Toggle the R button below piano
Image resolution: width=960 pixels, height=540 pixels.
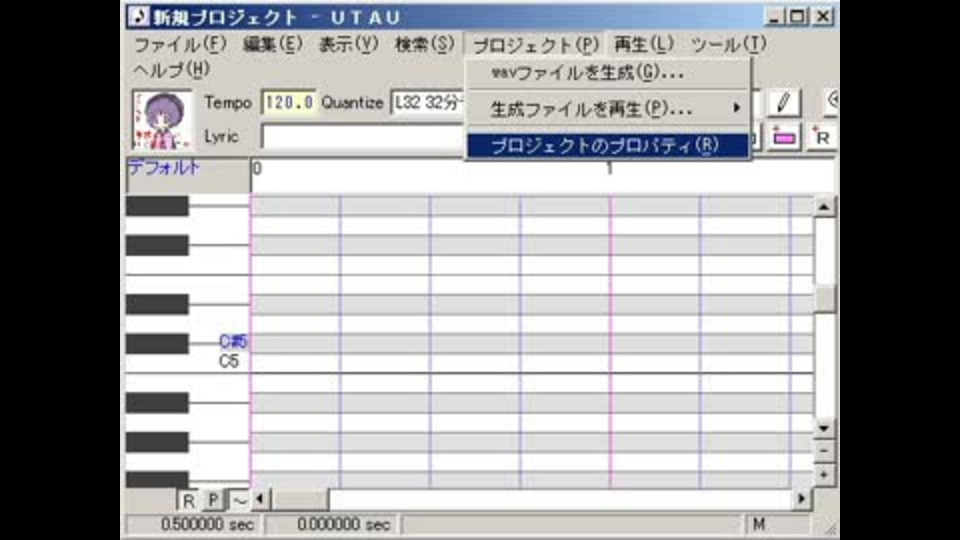(189, 500)
